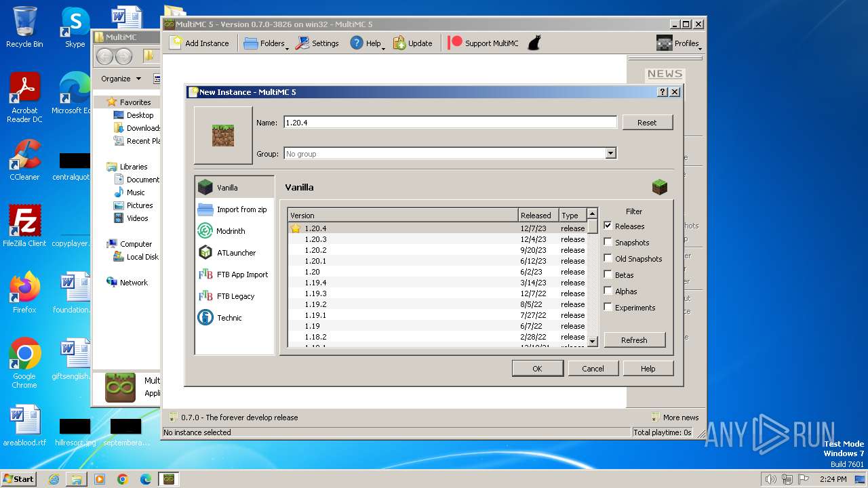Click version list scrollbar up arrow
Image resolution: width=868 pixels, height=488 pixels.
coord(592,213)
